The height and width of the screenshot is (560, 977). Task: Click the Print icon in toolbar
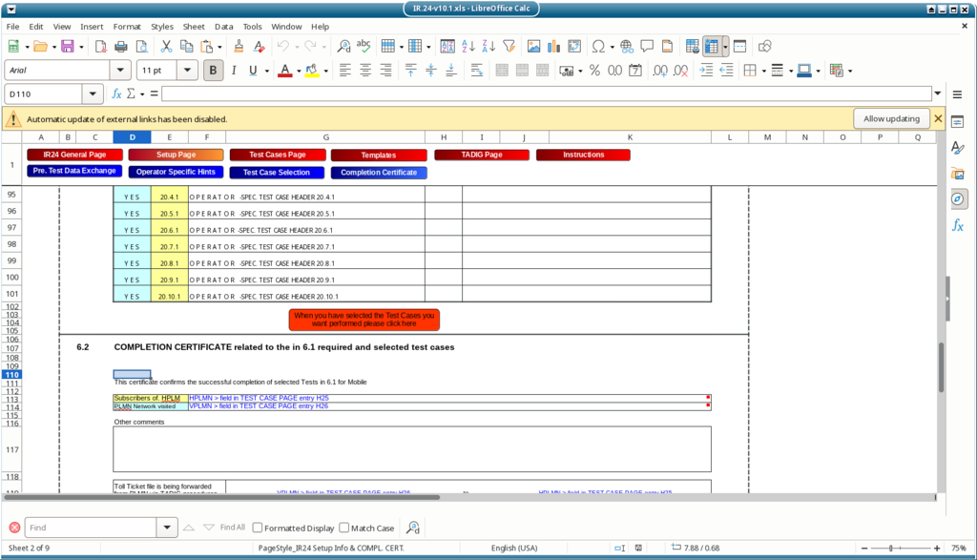coord(121,46)
